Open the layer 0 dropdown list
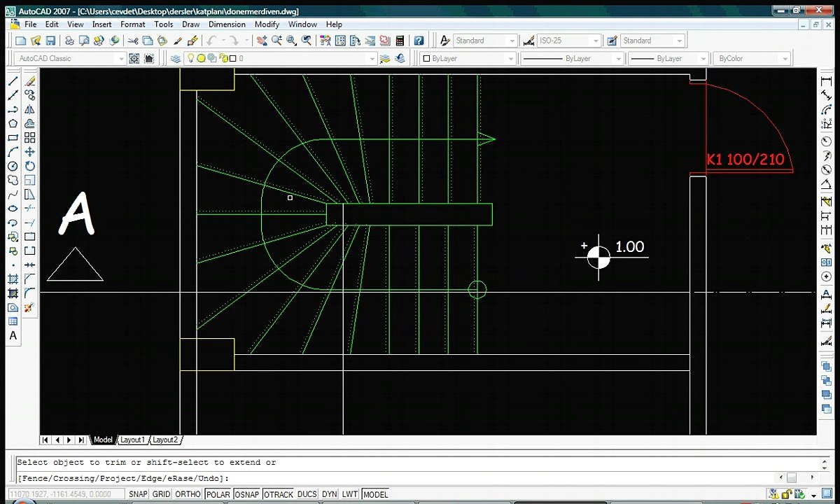Image resolution: width=840 pixels, height=504 pixels. (x=372, y=59)
